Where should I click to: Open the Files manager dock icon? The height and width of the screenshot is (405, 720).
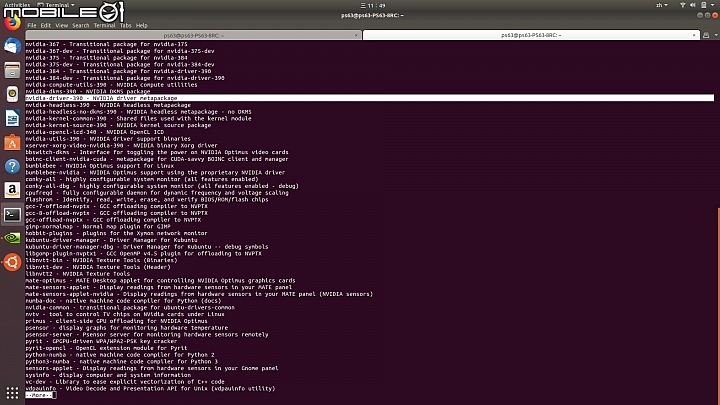(x=12, y=70)
